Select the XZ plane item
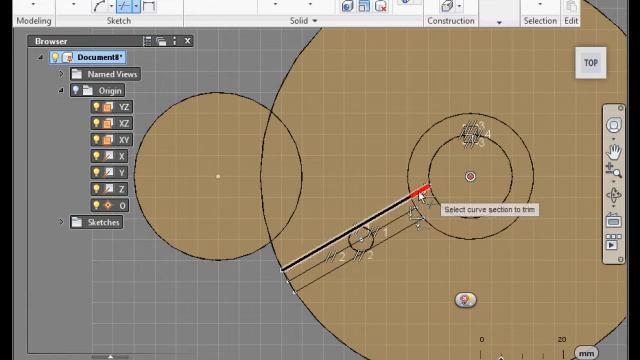The image size is (640, 360). coord(111,123)
